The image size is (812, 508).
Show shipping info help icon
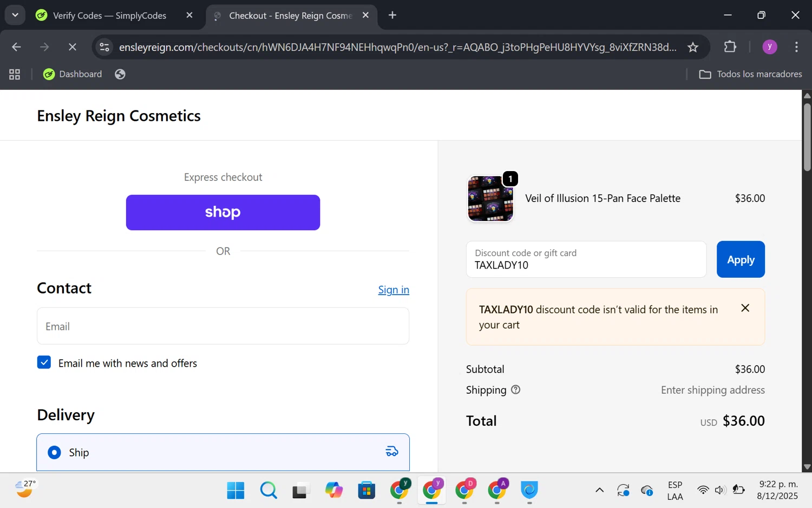pos(516,389)
